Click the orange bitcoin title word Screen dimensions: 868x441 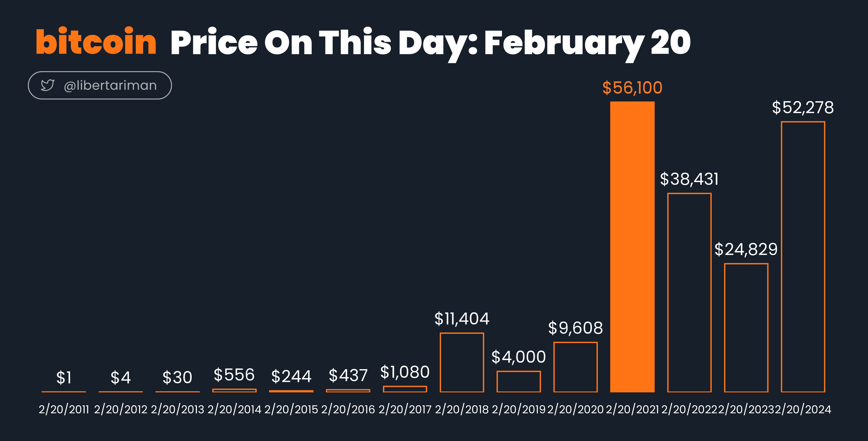click(96, 41)
